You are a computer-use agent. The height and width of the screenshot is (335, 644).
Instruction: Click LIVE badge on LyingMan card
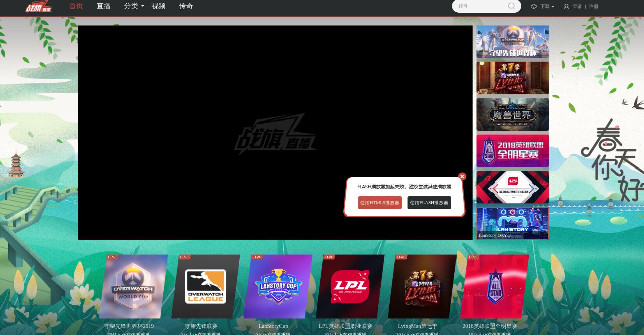401,257
